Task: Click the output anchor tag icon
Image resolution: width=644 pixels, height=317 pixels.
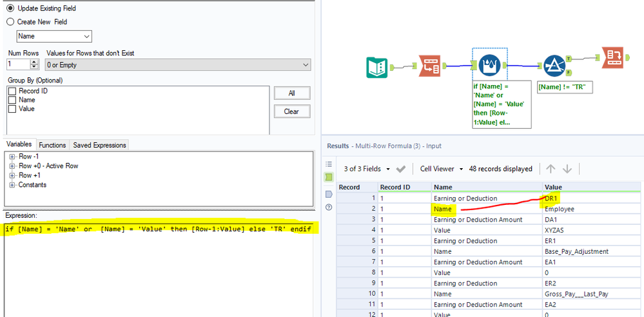Action: coord(328,194)
